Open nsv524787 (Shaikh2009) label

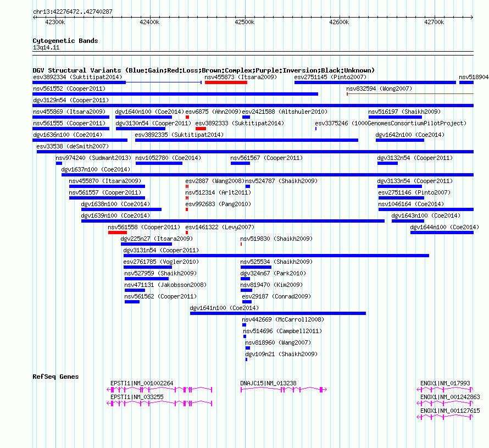point(282,181)
